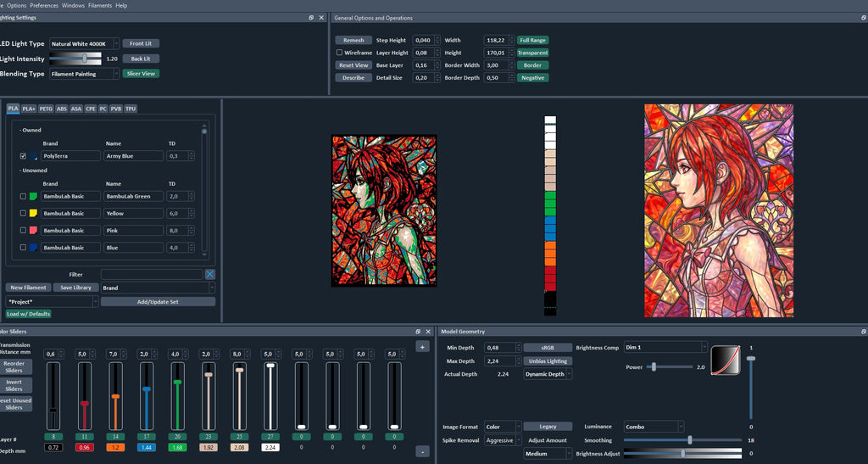
Task: Click the Filter text field
Action: point(152,274)
